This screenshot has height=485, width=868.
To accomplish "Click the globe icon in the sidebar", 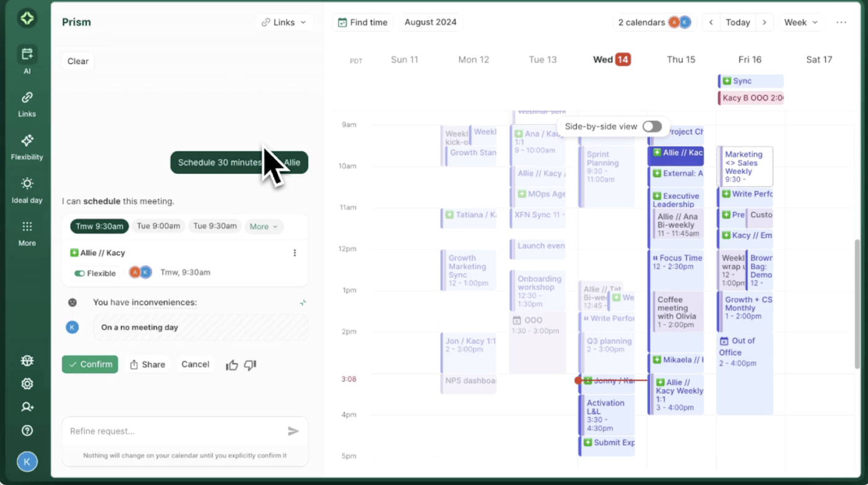I will (27, 360).
